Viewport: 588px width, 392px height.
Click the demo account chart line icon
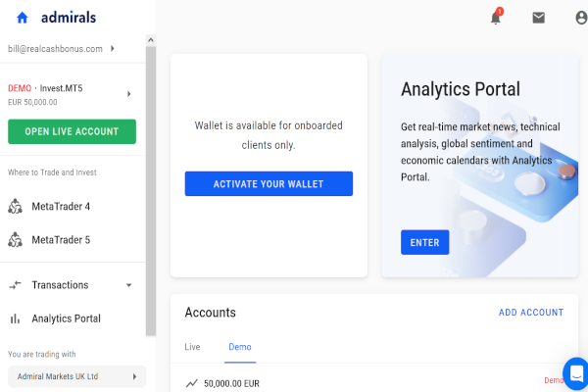[192, 383]
